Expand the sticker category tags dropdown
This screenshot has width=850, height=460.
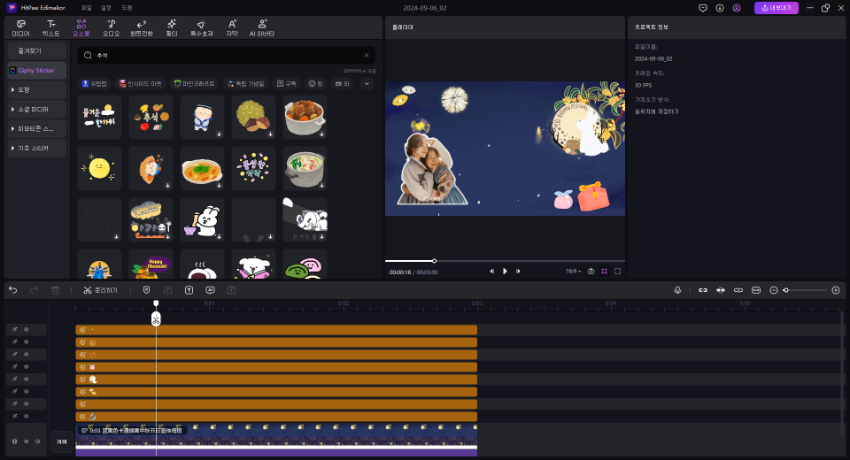(x=366, y=84)
